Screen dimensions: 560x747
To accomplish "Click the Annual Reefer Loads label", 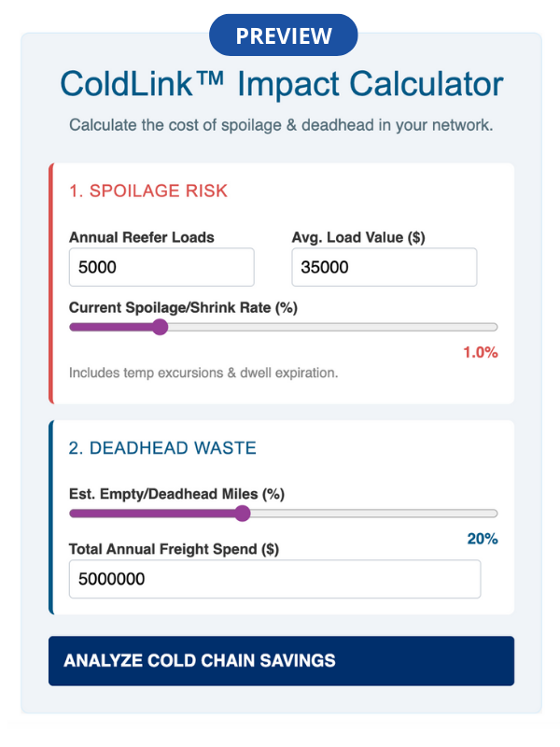I will (x=142, y=237).
